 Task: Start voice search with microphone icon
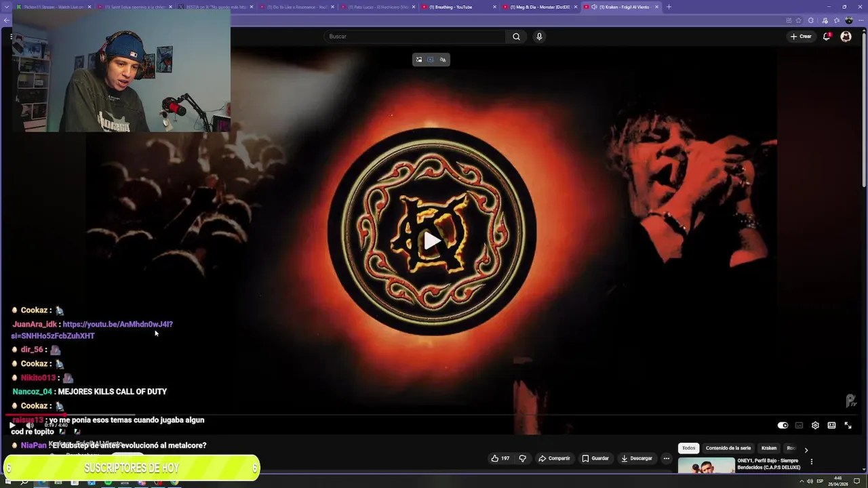(x=539, y=37)
